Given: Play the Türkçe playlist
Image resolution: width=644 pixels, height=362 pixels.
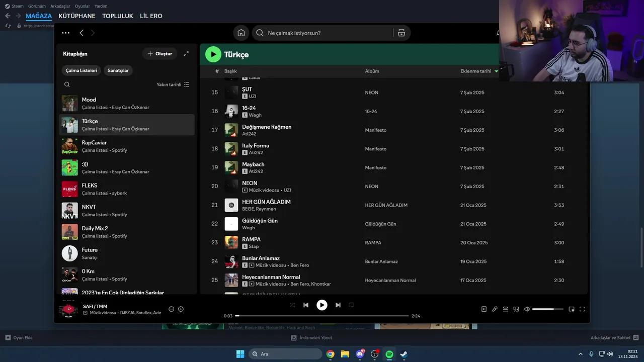Looking at the screenshot, I should (213, 54).
